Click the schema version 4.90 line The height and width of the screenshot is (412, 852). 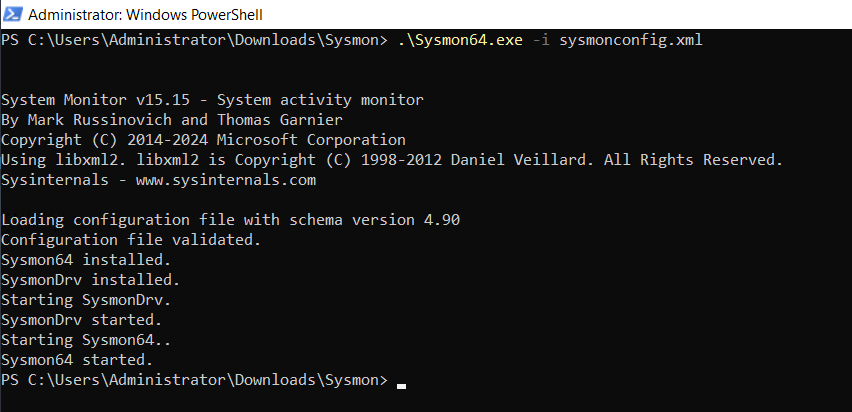[x=230, y=220]
